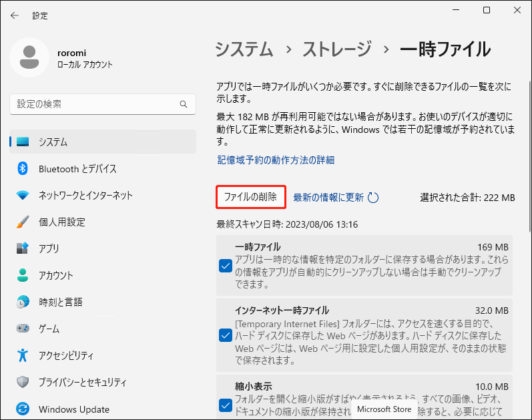Screen dimensions: 532x420
Task: Select 時刻と言語 in sidebar
Action: coord(103,302)
